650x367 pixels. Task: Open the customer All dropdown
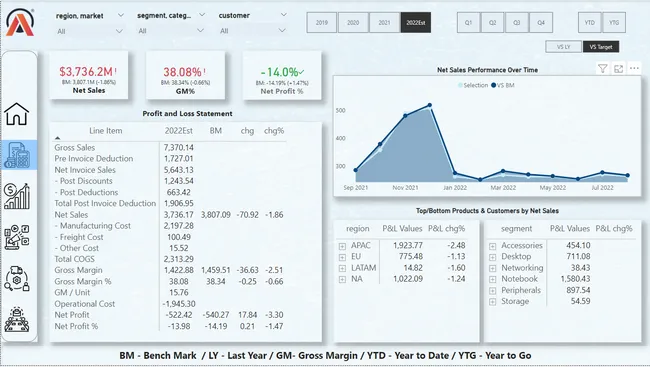[252, 31]
